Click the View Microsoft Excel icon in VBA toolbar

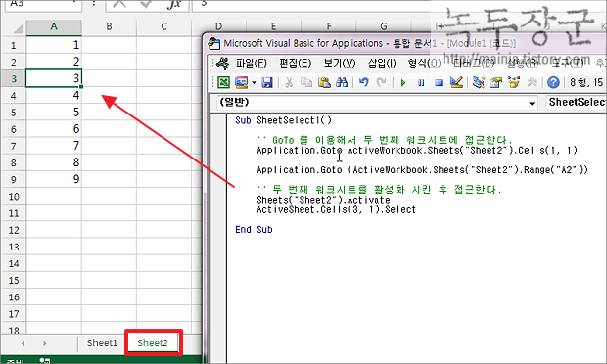[x=223, y=82]
